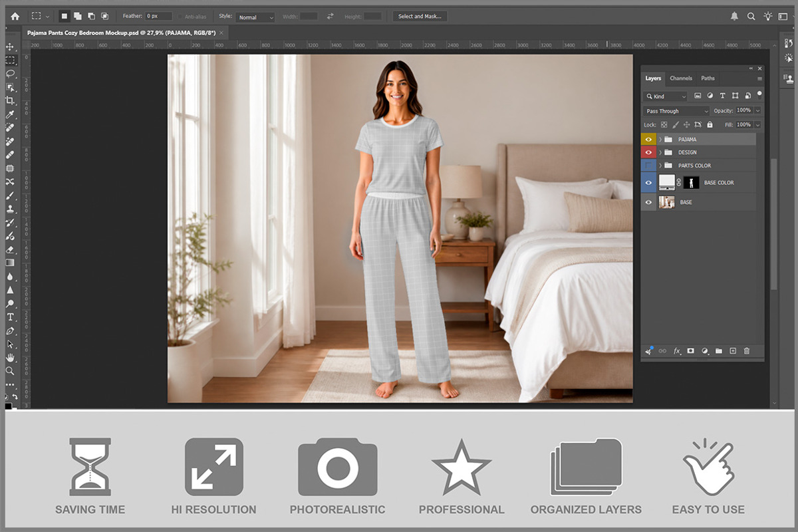Create a new layer icon

(733, 350)
